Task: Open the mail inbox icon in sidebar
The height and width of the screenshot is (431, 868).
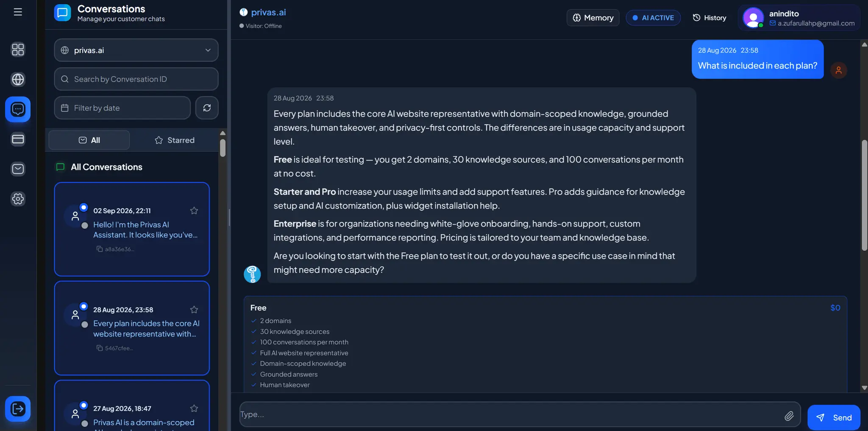Action: click(x=18, y=169)
